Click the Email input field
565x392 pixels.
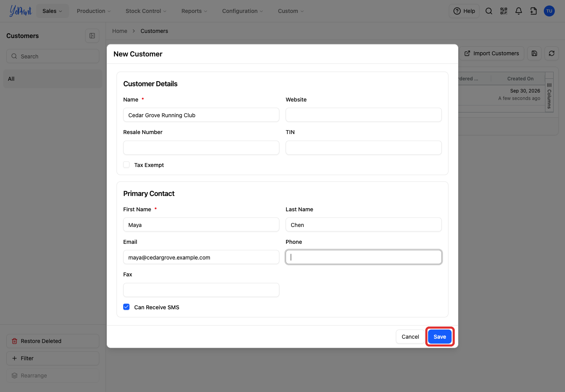tap(201, 257)
